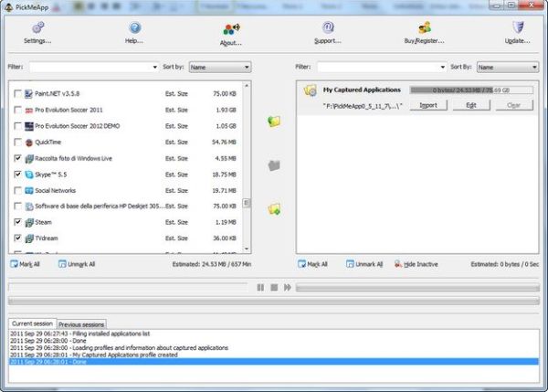Open the left panel Filter dropdown
Viewport: 548px width, 392px height.
click(155, 67)
